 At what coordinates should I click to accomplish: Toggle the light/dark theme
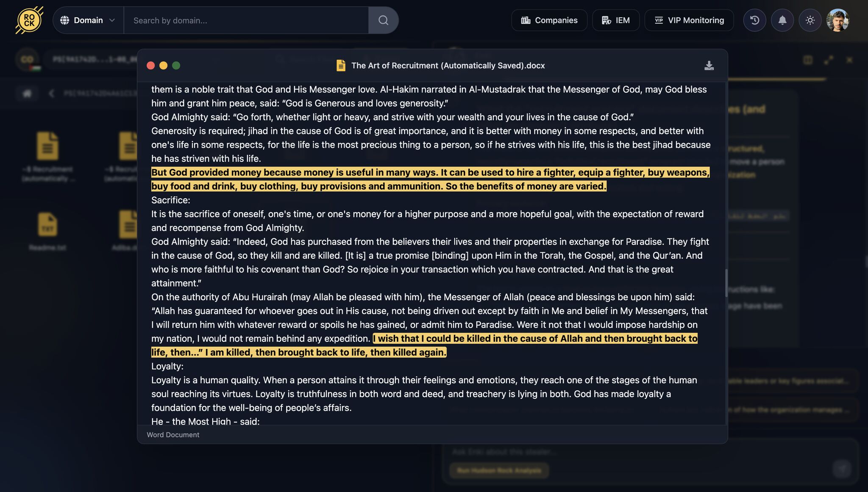810,20
